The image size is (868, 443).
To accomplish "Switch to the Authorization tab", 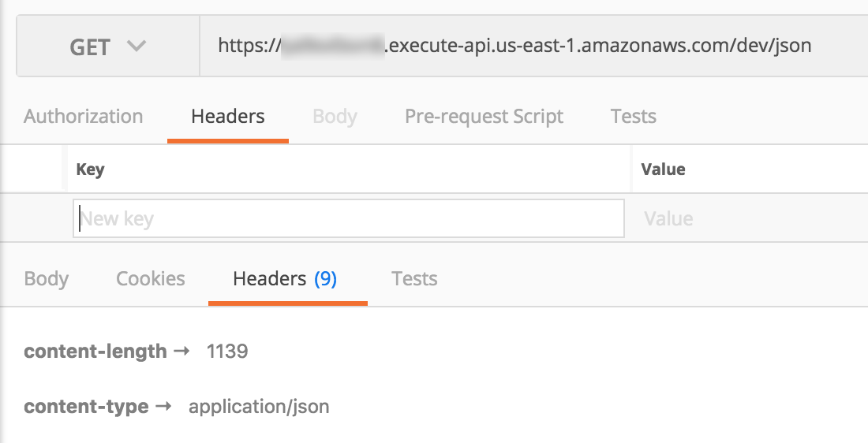I will click(x=84, y=117).
